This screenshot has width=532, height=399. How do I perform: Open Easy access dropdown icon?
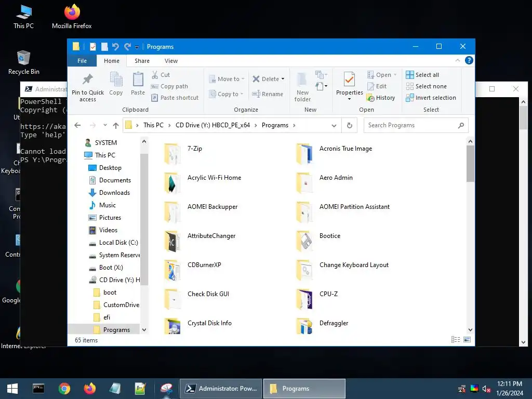(x=321, y=86)
